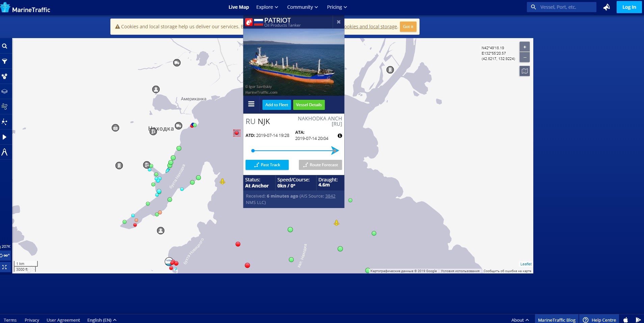Expand the English (EN) language selector
The height and width of the screenshot is (323, 644).
coord(102,320)
